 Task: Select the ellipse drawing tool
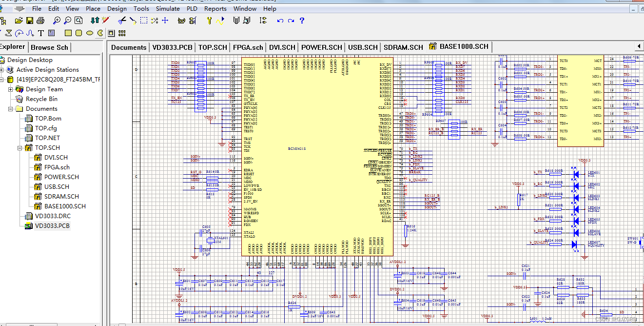click(x=89, y=33)
